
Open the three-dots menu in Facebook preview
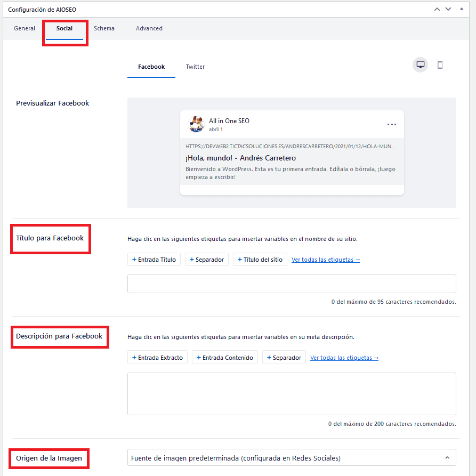(x=392, y=125)
